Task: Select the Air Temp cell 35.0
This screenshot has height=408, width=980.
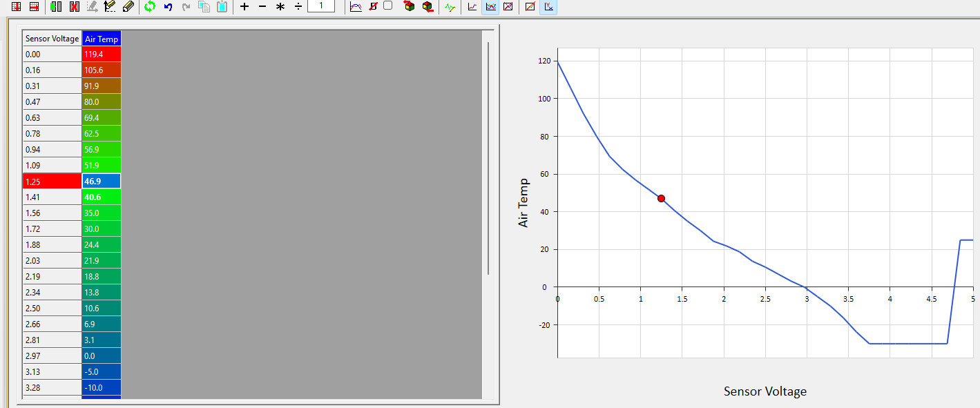Action: click(x=102, y=213)
